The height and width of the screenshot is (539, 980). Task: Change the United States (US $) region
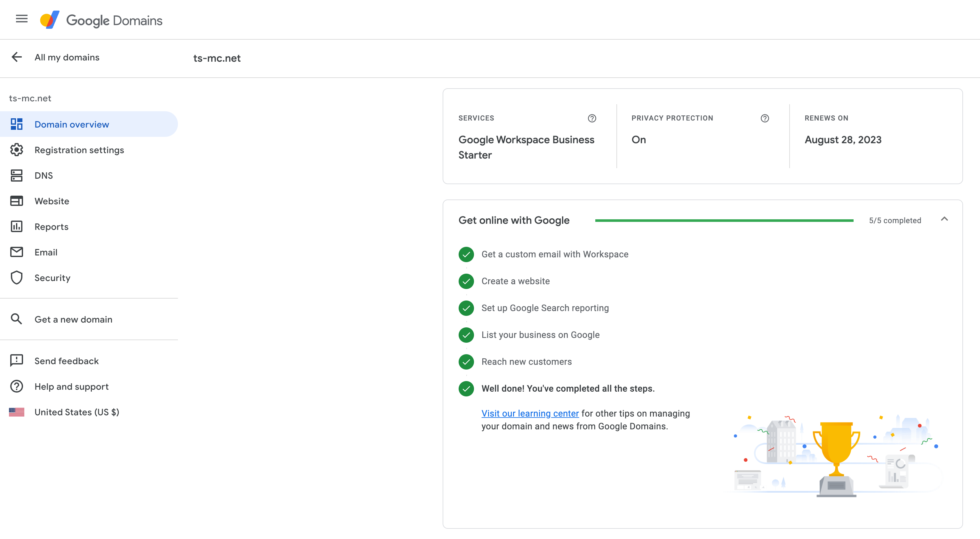[76, 412]
